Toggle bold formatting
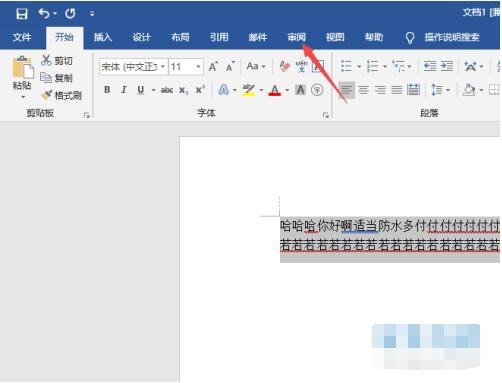This screenshot has height=383, width=502. [107, 90]
